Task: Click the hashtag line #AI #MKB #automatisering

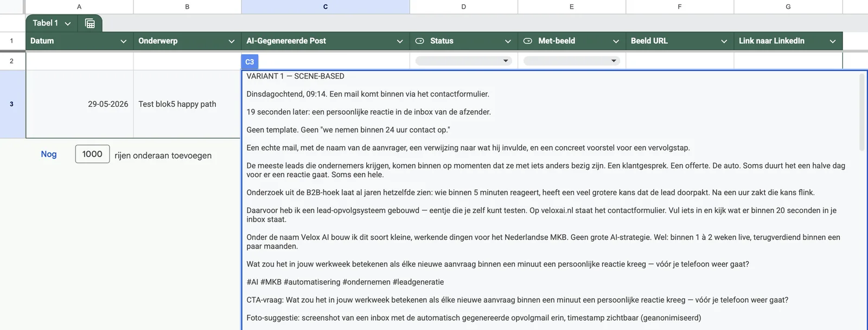Action: click(345, 282)
